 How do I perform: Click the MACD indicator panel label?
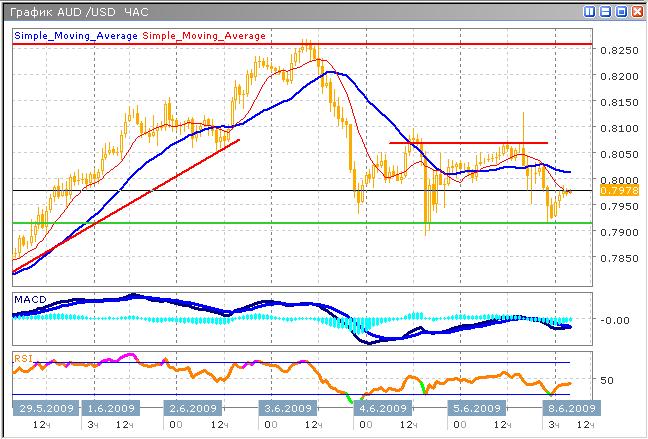[x=28, y=299]
